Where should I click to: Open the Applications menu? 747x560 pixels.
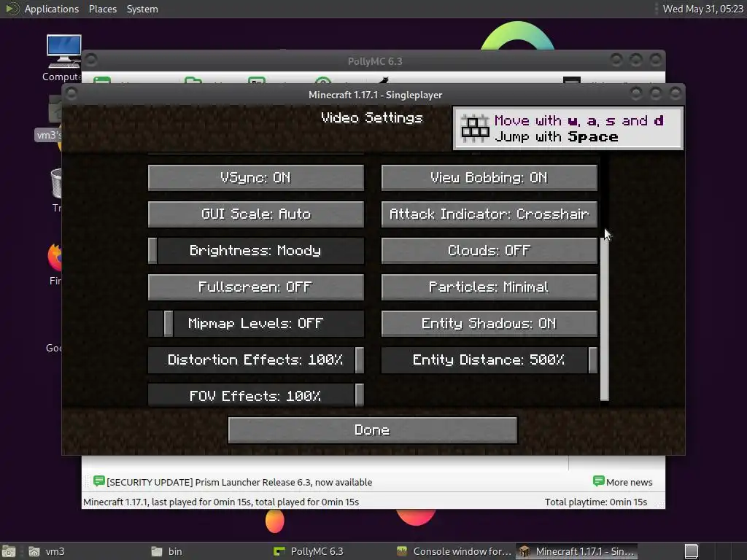[52, 9]
